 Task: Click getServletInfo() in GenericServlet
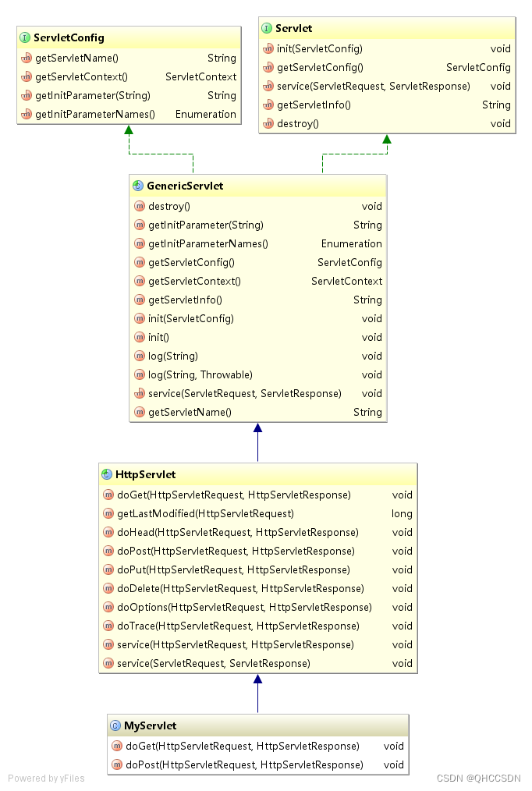(185, 300)
